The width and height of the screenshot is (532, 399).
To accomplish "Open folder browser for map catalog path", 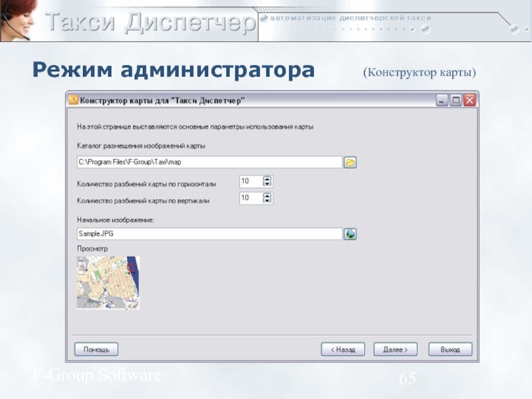I will pos(350,162).
